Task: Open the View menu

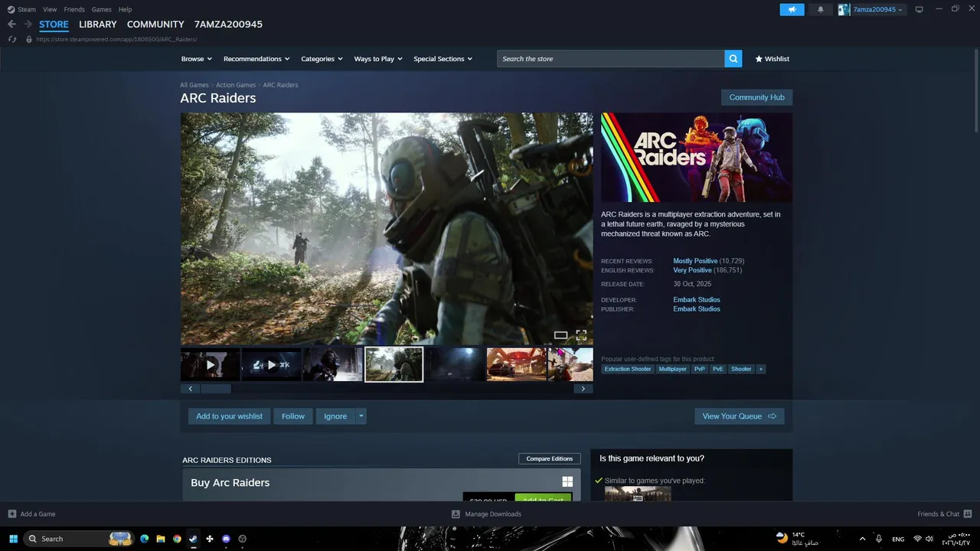Action: pyautogui.click(x=50, y=9)
